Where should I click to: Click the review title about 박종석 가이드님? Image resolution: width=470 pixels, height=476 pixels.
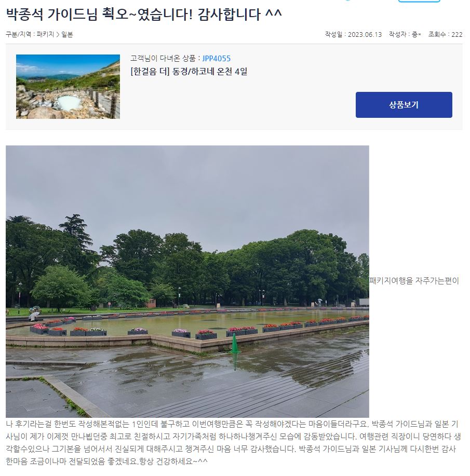click(144, 14)
